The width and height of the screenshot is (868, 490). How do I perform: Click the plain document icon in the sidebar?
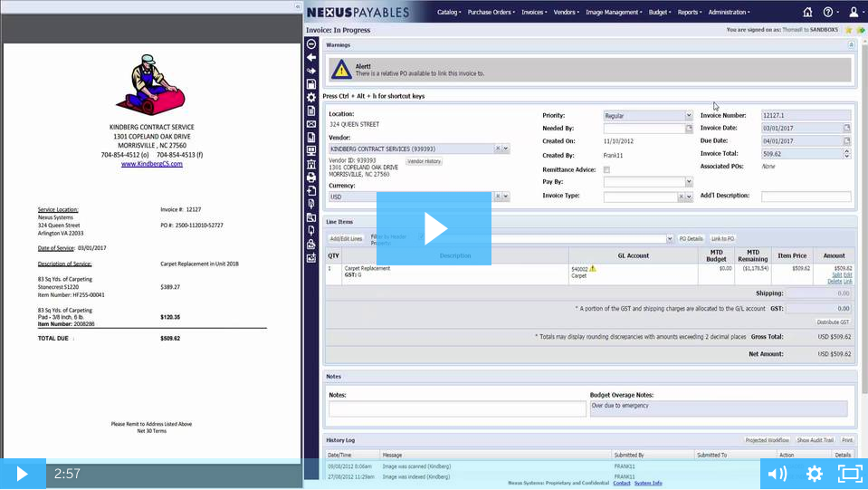click(x=311, y=110)
